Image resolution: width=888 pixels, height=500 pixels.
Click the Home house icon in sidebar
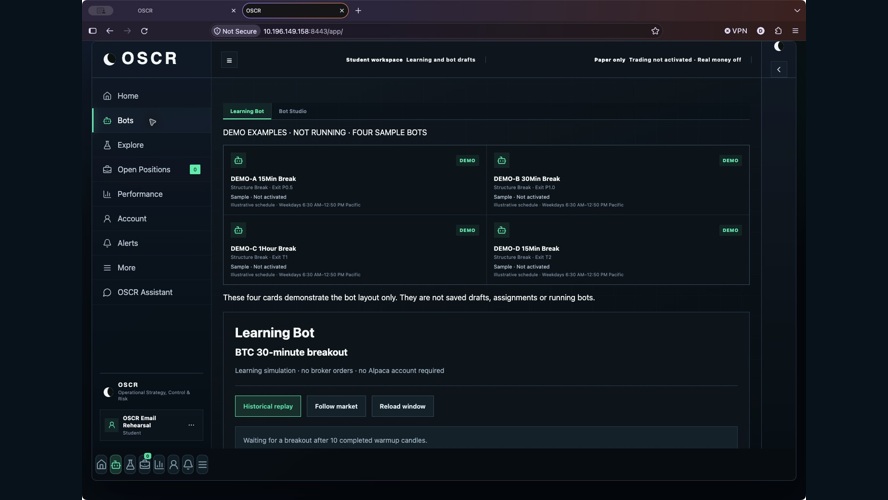[x=107, y=96]
